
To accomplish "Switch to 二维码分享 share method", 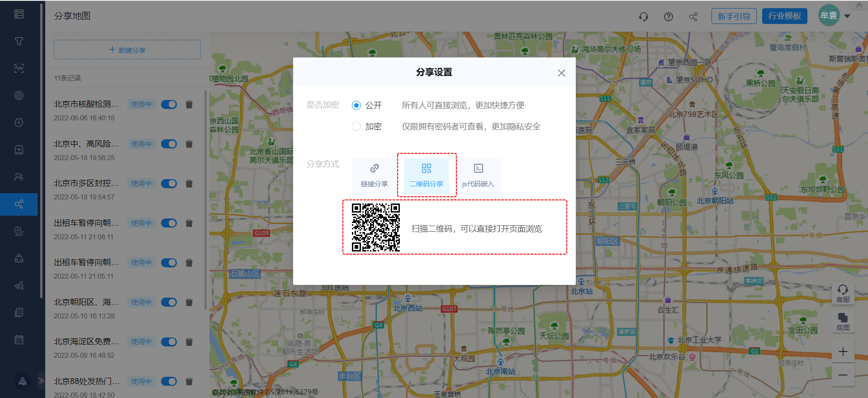I will (427, 176).
